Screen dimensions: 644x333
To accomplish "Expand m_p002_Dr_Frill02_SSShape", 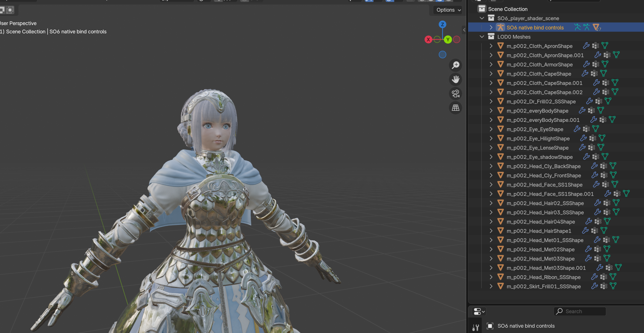I will pyautogui.click(x=491, y=101).
